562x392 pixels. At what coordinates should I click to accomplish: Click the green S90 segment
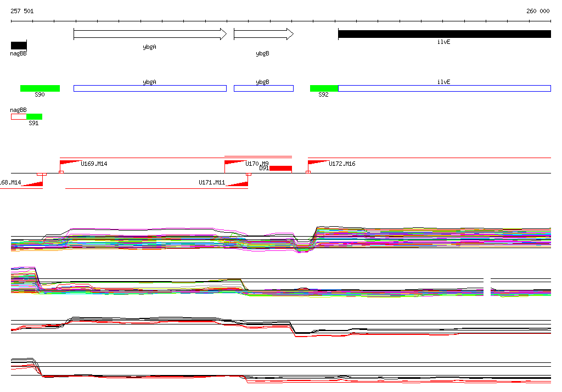40,88
